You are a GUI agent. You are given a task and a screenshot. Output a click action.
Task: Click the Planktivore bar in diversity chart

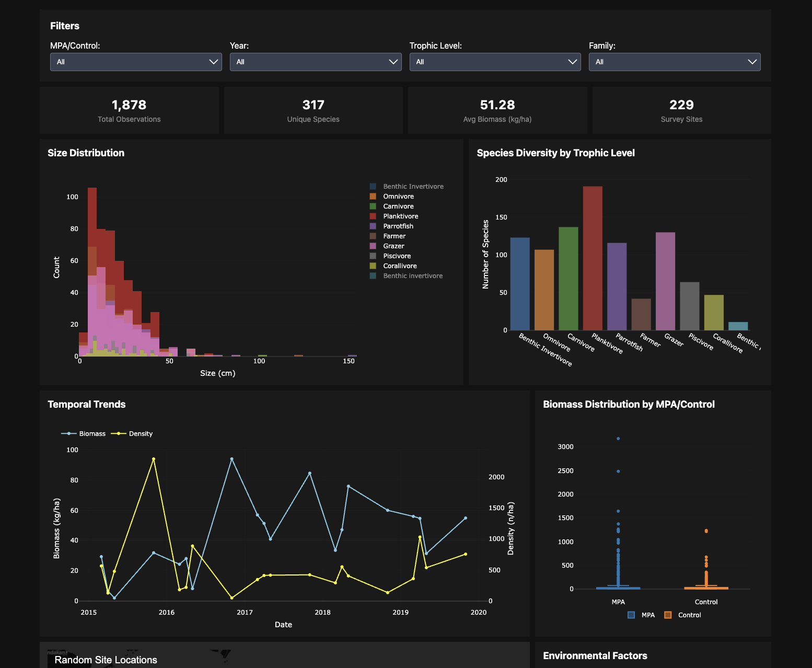tap(593, 258)
